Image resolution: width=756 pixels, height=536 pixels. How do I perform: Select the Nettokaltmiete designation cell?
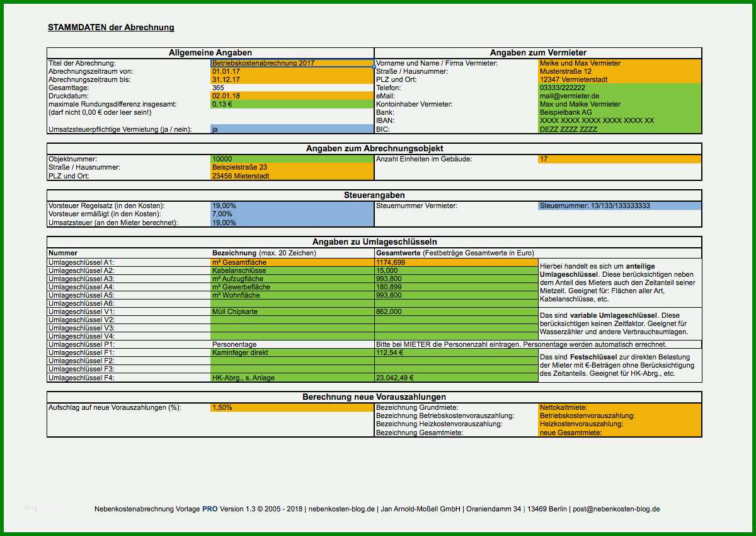click(620, 408)
